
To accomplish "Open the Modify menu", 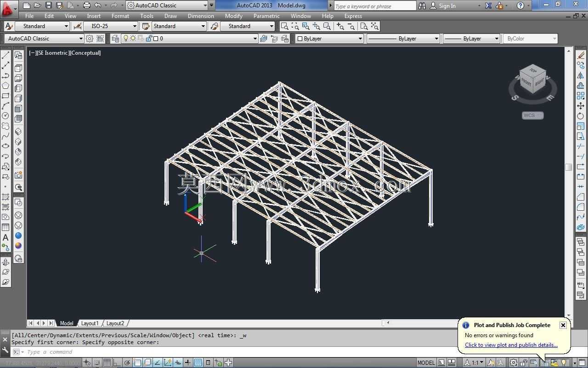I will [233, 16].
